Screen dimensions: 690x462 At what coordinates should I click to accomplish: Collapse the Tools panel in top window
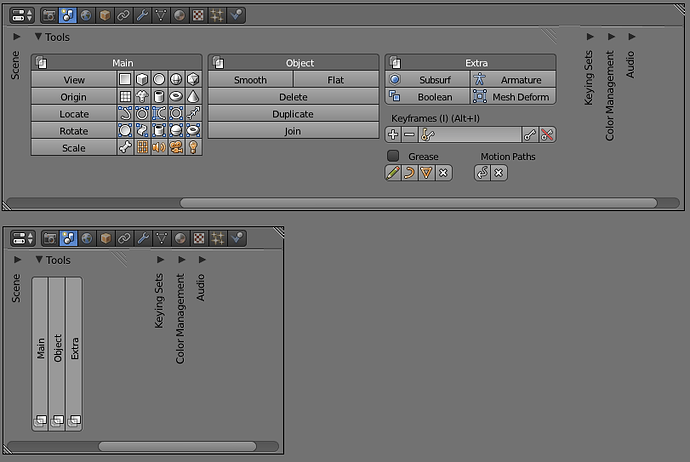coord(38,37)
